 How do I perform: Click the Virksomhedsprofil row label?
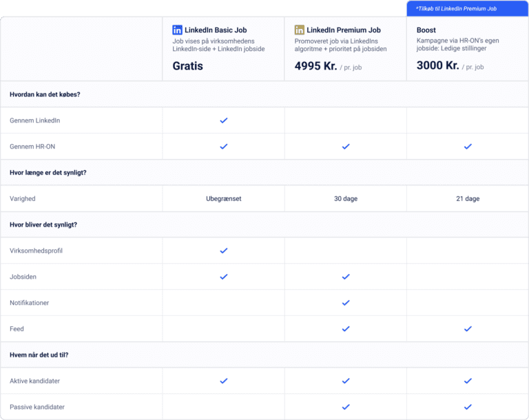click(36, 251)
